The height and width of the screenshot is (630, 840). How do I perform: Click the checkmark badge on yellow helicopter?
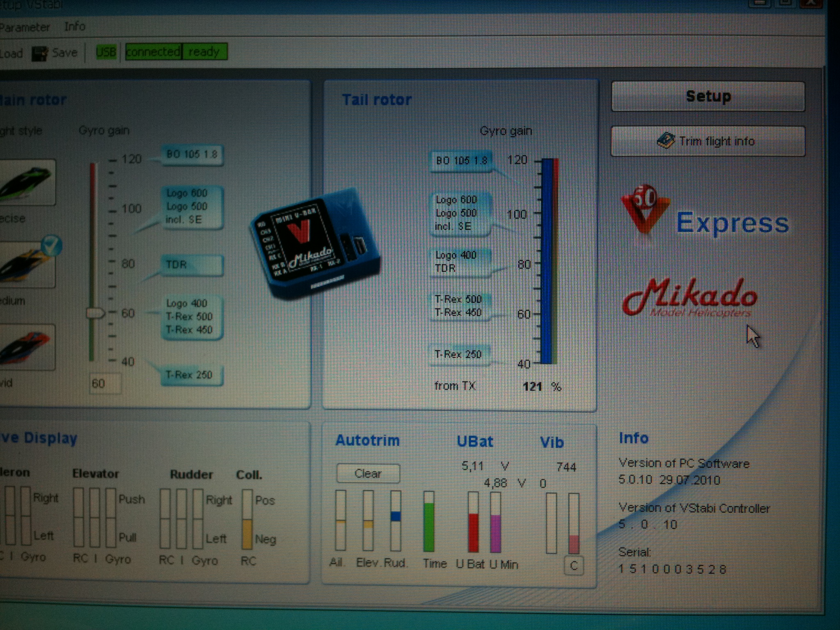[x=52, y=246]
